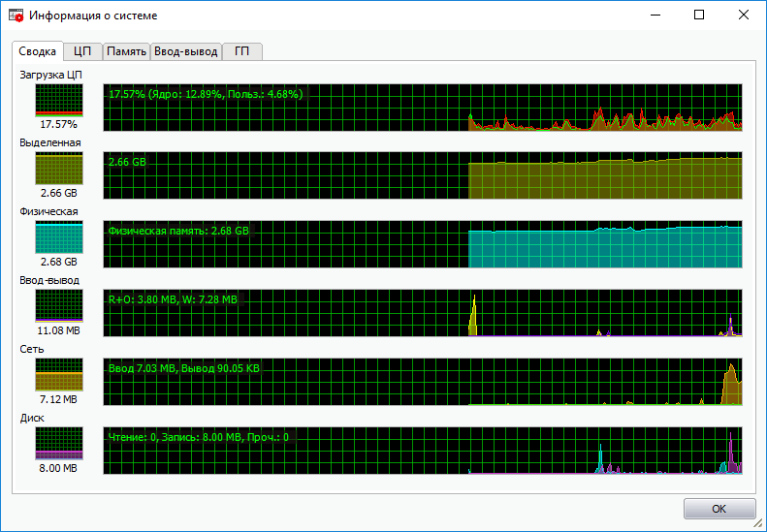767x532 pixels.
Task: Open the ГП tab
Action: 242,51
